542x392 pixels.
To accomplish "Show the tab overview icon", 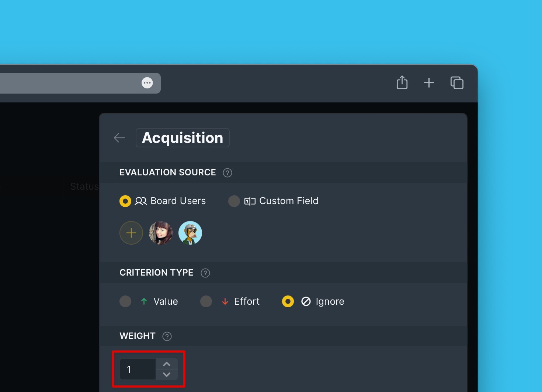I will tap(457, 83).
